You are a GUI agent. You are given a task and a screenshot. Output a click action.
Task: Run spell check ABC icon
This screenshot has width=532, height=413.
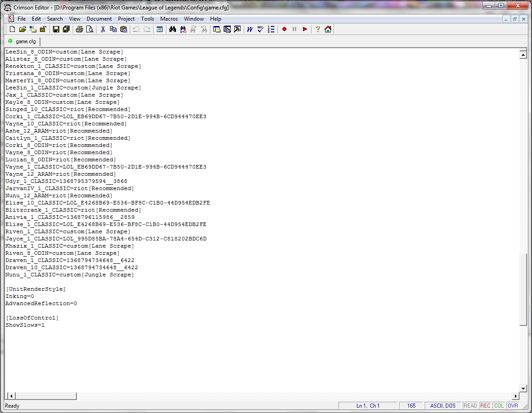pyautogui.click(x=260, y=29)
